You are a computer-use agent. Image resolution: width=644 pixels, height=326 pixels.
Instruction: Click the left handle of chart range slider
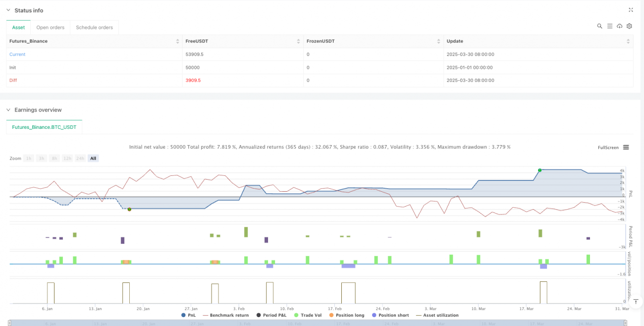[x=10, y=323]
